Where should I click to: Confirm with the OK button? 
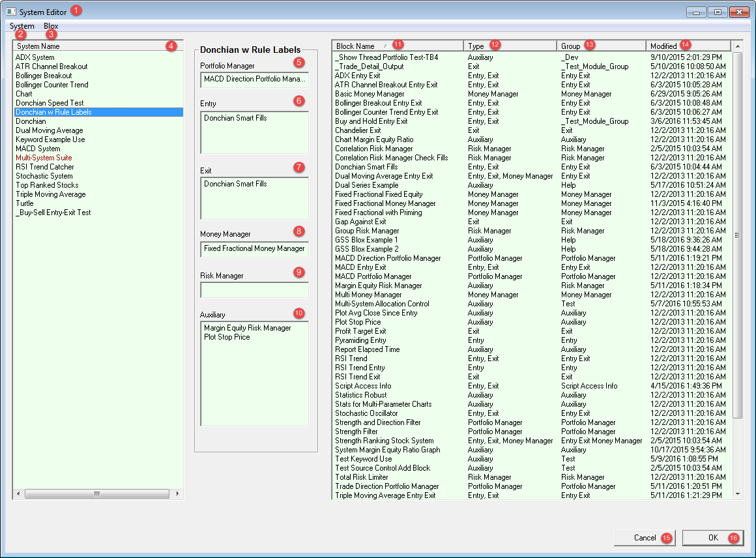coord(713,538)
